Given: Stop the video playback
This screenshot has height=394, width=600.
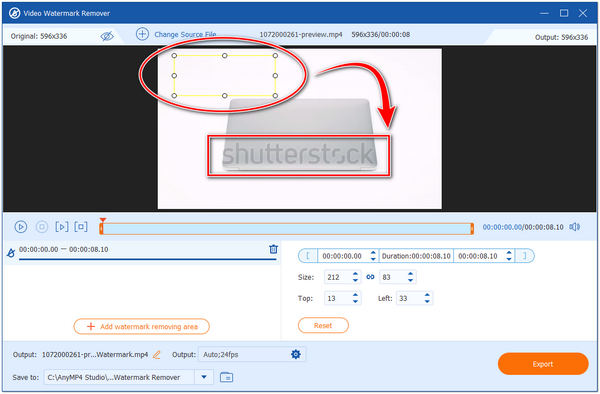Looking at the screenshot, I should click(42, 227).
